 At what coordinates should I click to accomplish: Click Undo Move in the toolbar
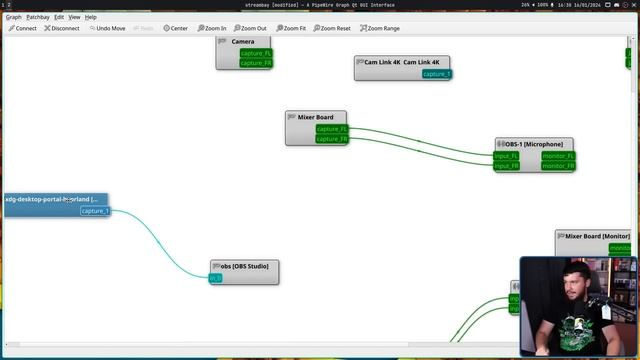click(x=107, y=28)
